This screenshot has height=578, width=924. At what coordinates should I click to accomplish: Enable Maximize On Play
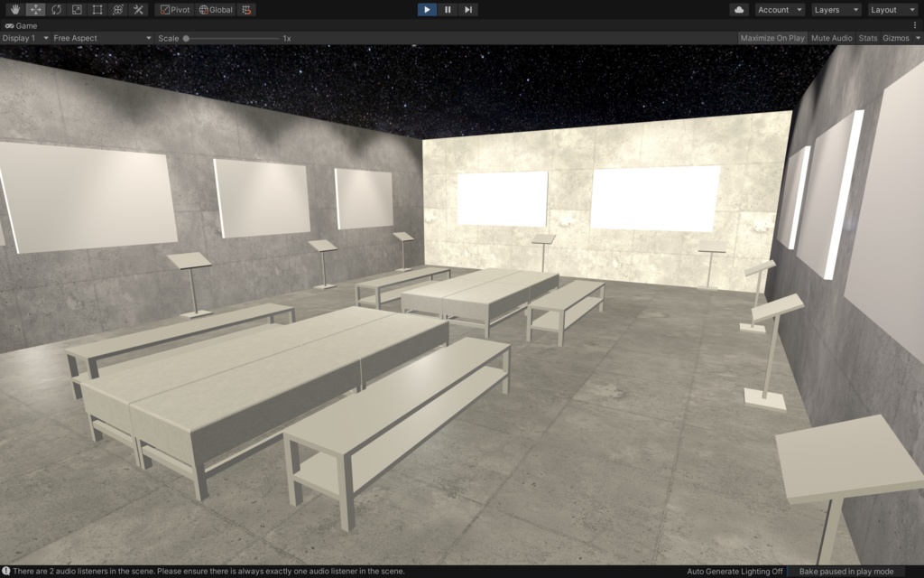pos(774,38)
